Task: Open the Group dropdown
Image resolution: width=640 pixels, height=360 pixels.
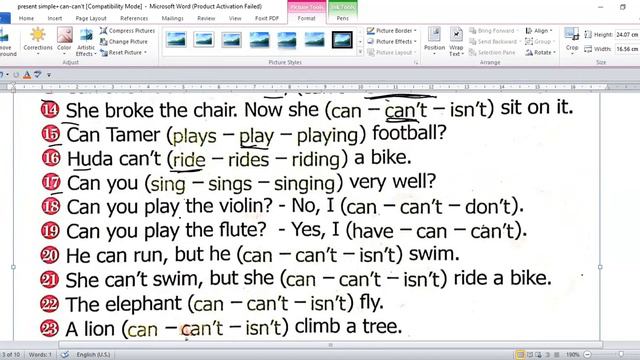Action: 539,42
